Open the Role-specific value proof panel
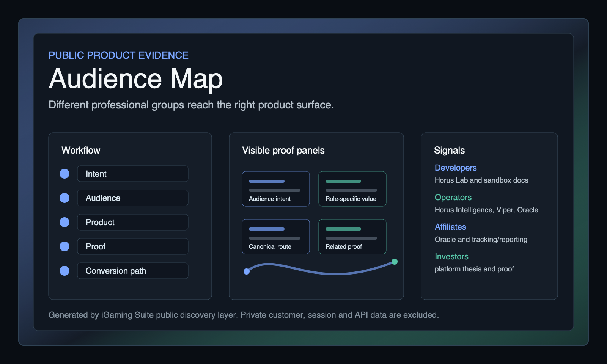 tap(352, 189)
